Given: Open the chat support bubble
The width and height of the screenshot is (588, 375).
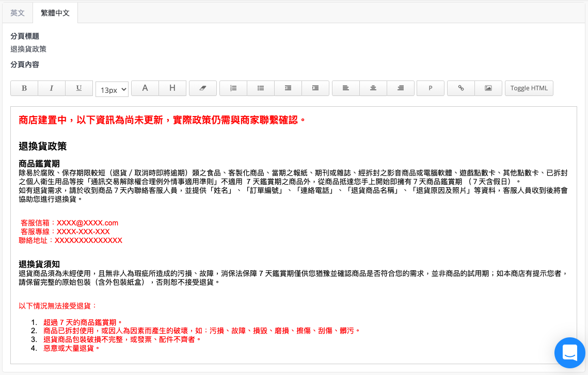Looking at the screenshot, I should (x=569, y=353).
